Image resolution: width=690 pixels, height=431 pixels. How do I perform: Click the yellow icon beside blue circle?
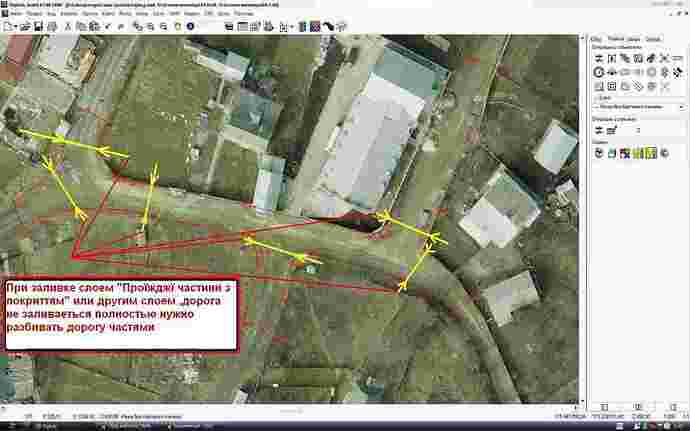(x=177, y=26)
